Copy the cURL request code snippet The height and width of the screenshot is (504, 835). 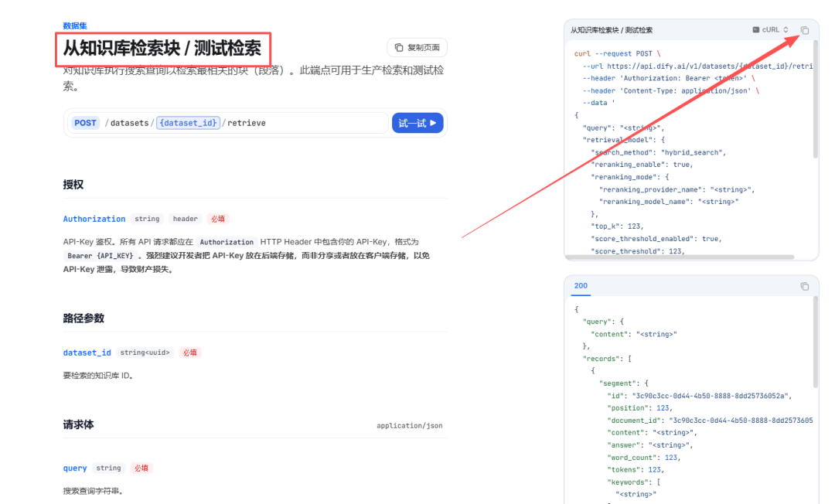[x=804, y=29]
